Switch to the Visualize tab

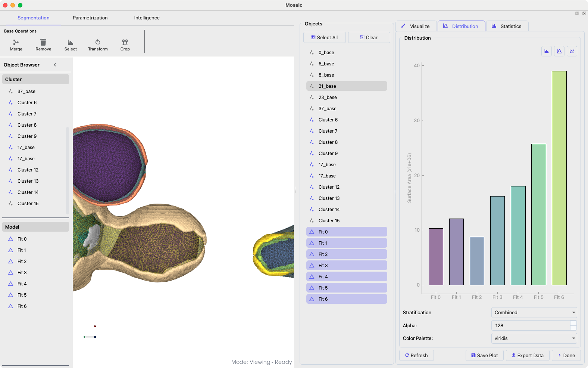click(416, 26)
